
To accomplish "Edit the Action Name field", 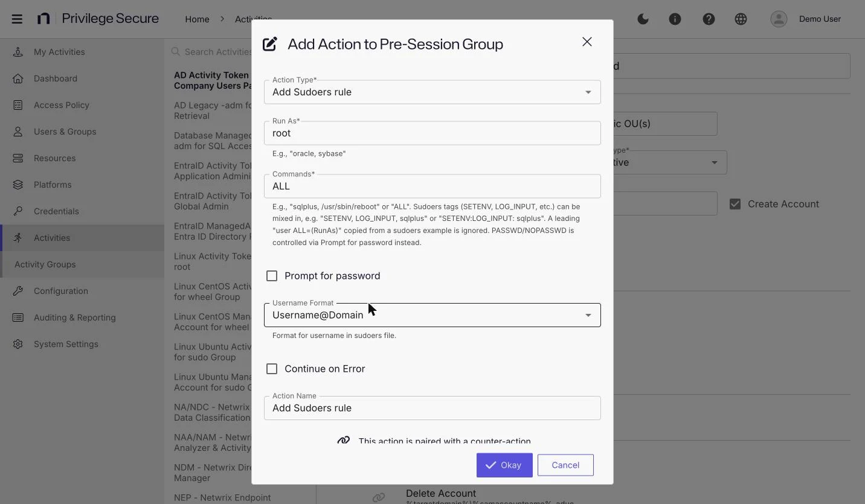I will click(432, 408).
